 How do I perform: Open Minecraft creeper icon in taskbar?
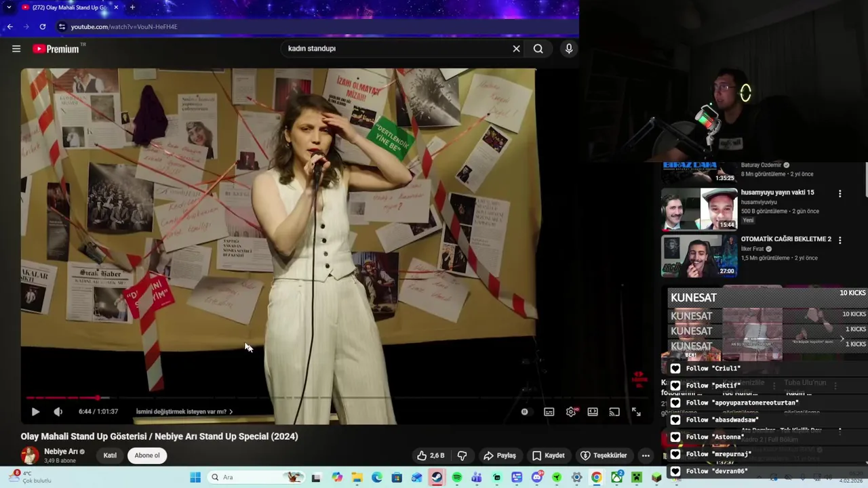pos(636,477)
